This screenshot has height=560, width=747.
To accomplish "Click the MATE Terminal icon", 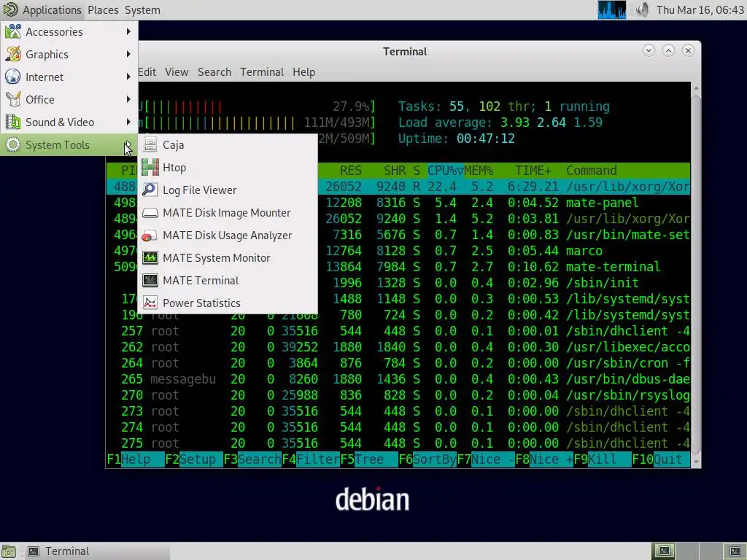I will 150,281.
